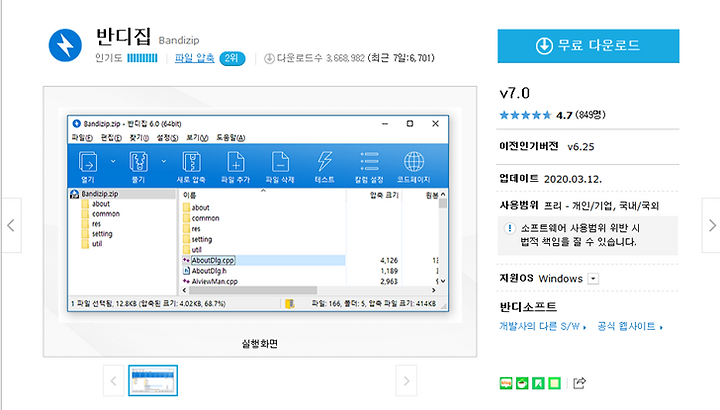Go to next item with large right arrow
This screenshot has height=410, width=720.
(711, 225)
